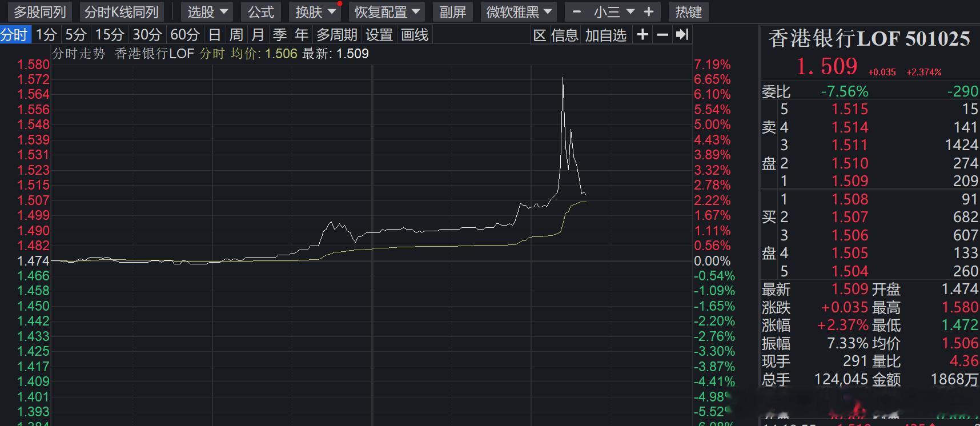Click the 1.580 top price axis label
The width and height of the screenshot is (980, 426).
(x=33, y=65)
